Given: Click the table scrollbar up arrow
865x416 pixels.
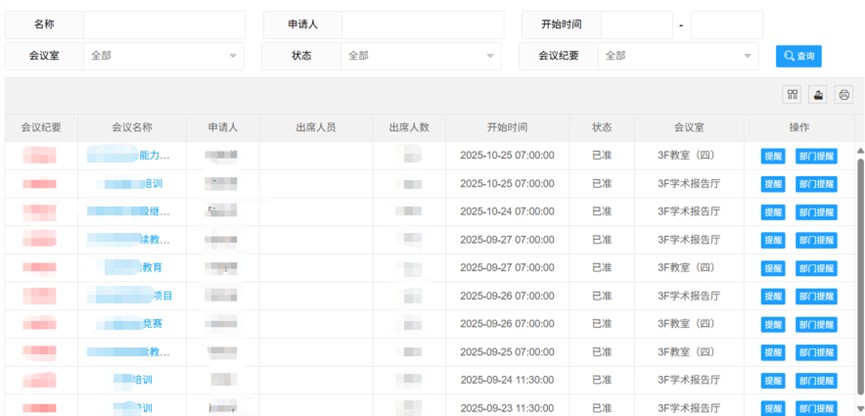Looking at the screenshot, I should point(859,149).
